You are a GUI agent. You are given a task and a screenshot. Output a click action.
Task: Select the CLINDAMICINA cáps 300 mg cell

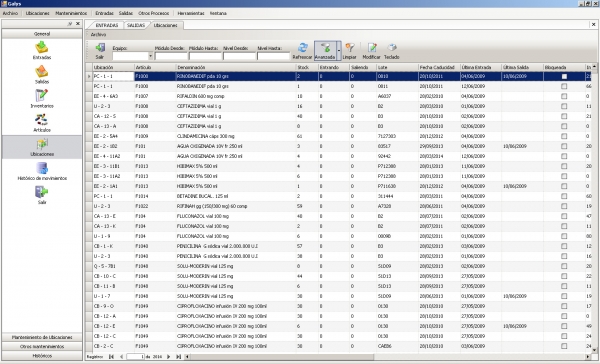[x=236, y=136]
